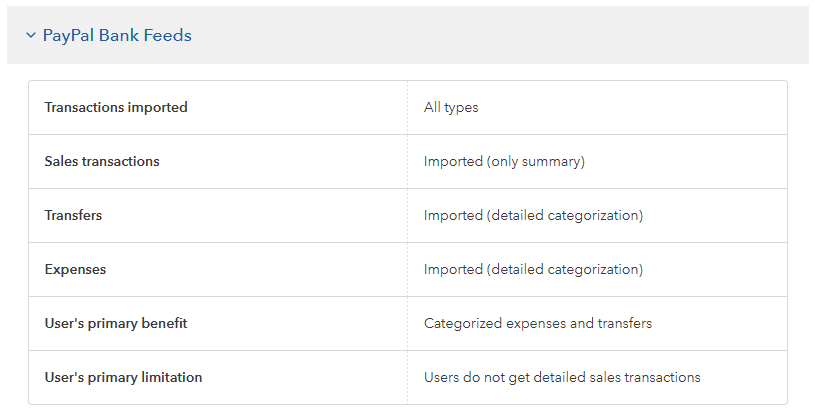Click the word Feeds in heading
This screenshot has height=411, width=815.
point(168,36)
